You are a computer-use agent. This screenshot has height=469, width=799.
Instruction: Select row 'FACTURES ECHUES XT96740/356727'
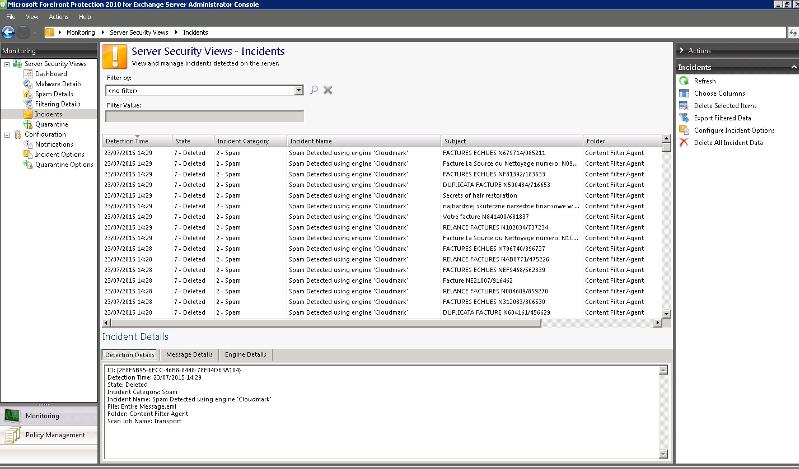pos(382,249)
